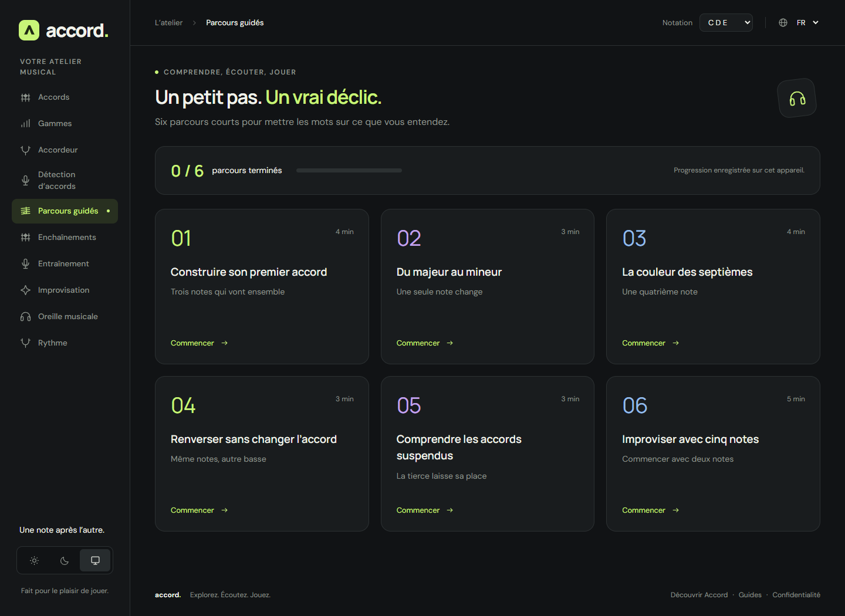Screen dimensions: 845x616
Task: Click the Construire son premier accord title
Action: click(249, 272)
